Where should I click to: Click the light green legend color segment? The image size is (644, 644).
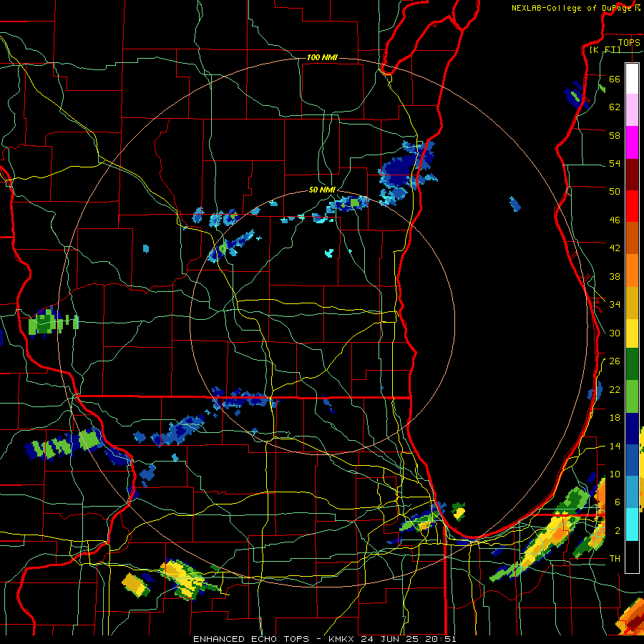[632, 396]
